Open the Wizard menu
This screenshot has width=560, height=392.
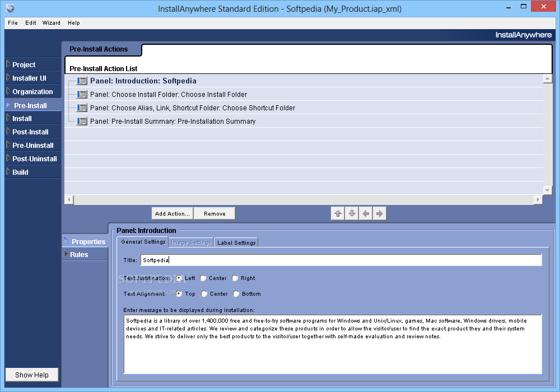tap(52, 23)
